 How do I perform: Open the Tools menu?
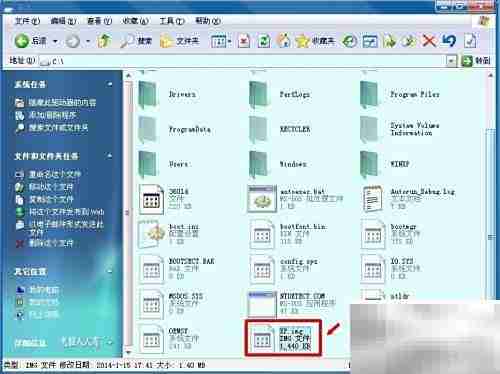pyautogui.click(x=171, y=21)
